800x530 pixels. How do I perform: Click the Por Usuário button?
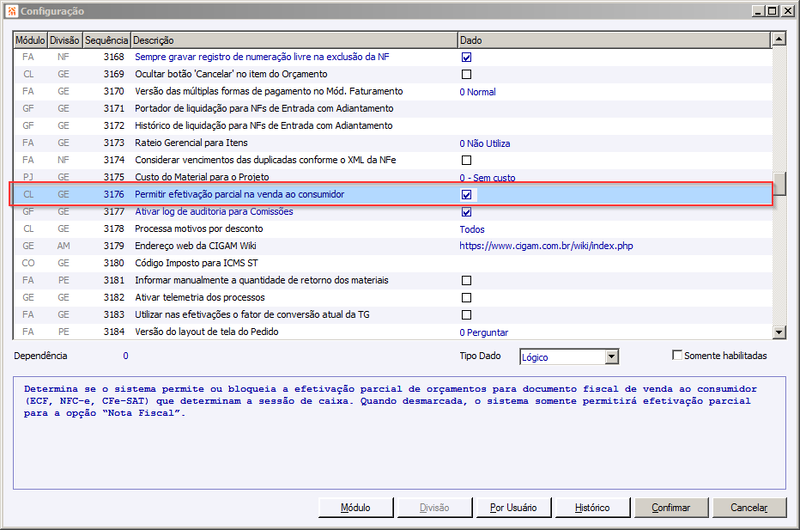point(513,508)
